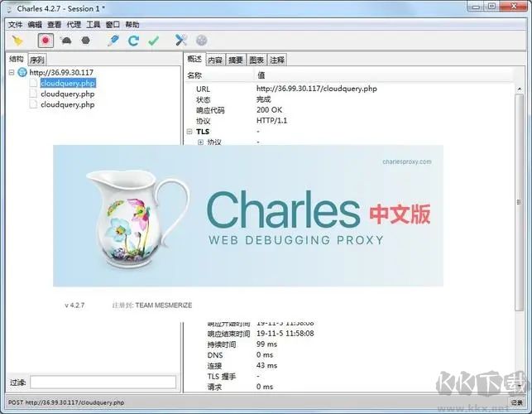Viewport: 532px width, 414px height.
Task: Click the pen compose request icon
Action: click(113, 41)
